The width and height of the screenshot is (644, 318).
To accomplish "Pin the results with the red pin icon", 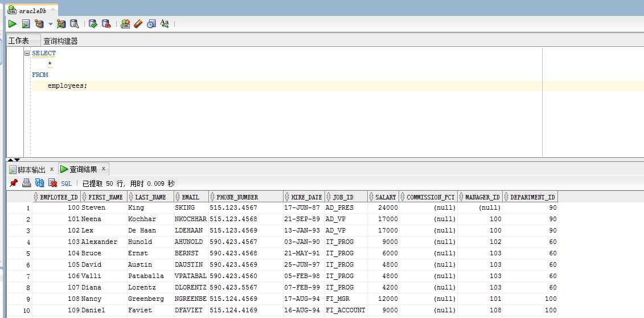I will (x=14, y=184).
